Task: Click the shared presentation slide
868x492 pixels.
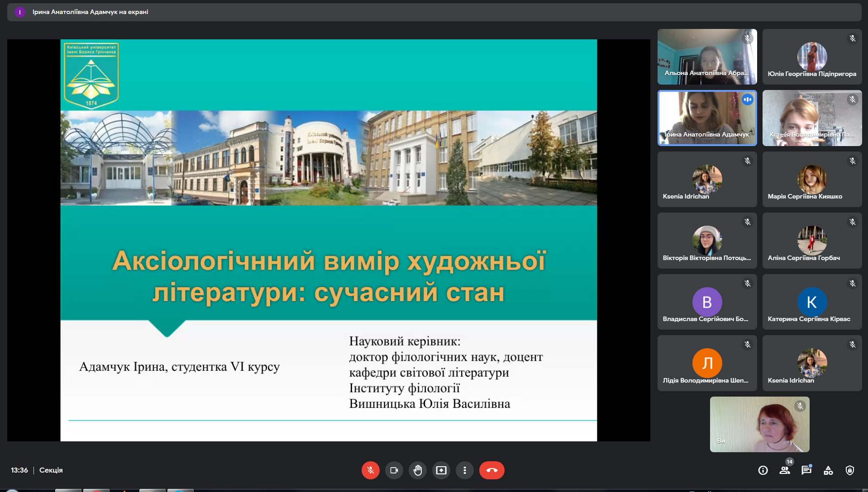Action: [329, 240]
